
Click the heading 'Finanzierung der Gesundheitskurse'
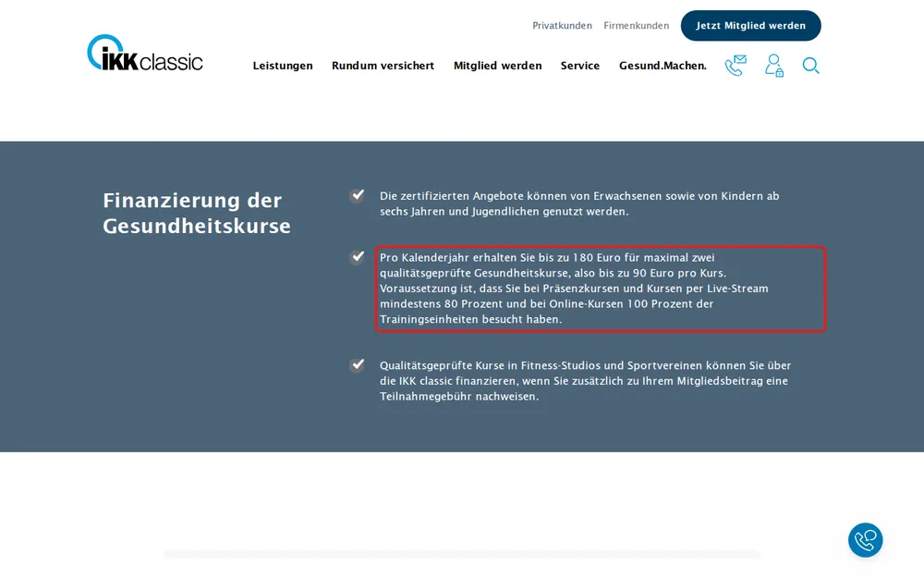point(197,213)
